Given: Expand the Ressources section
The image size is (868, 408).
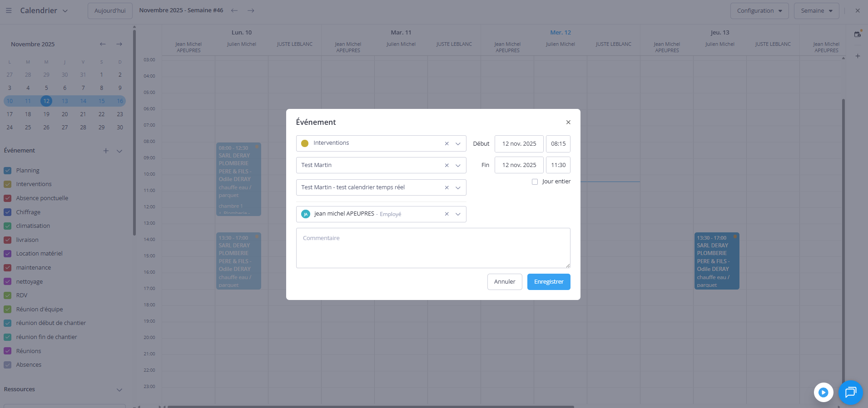Looking at the screenshot, I should 119,390.
